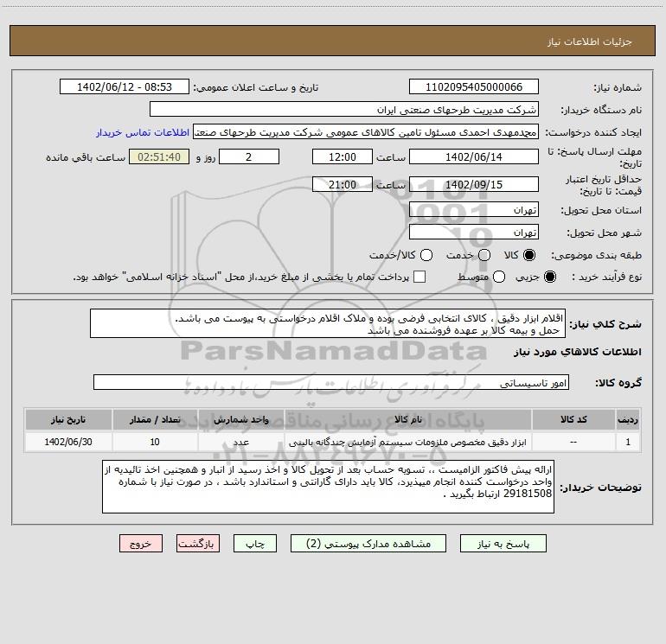This screenshot has width=666, height=644.
Task: Click the response deadline date 1402/06/14 field
Action: (474, 157)
